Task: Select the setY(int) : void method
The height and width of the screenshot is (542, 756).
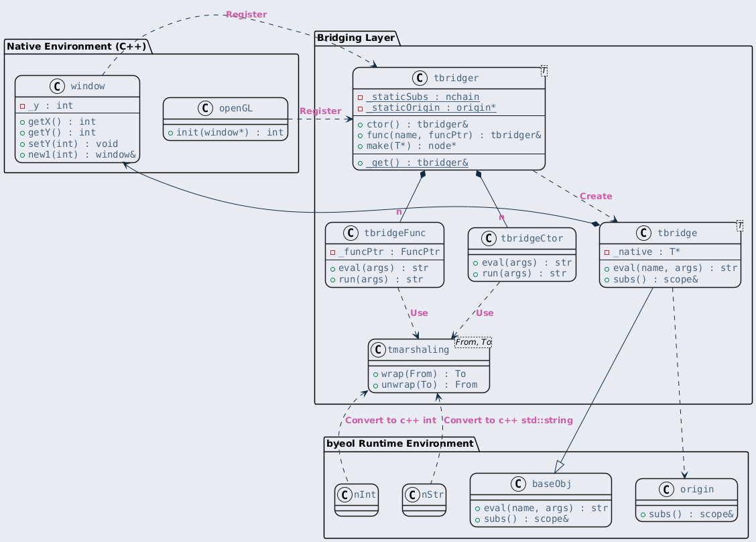Action: pyautogui.click(x=73, y=144)
